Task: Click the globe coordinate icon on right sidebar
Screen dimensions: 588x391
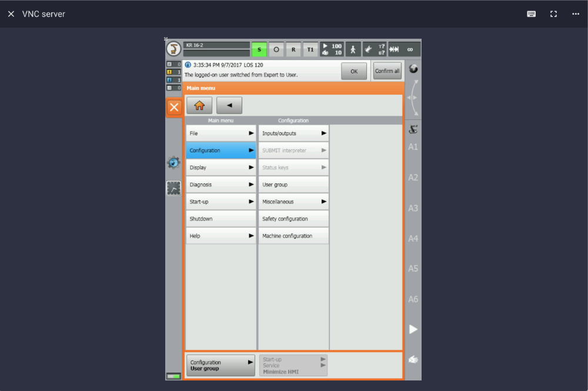Action: coord(413,69)
